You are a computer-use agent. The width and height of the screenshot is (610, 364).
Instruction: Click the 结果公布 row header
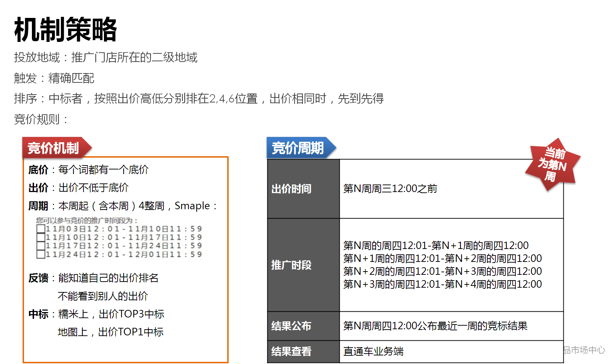tap(291, 326)
